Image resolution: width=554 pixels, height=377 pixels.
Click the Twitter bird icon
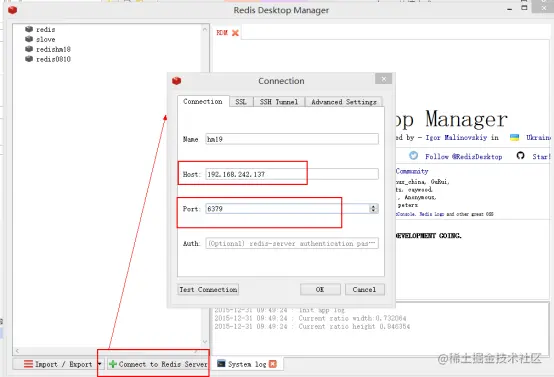pos(413,156)
